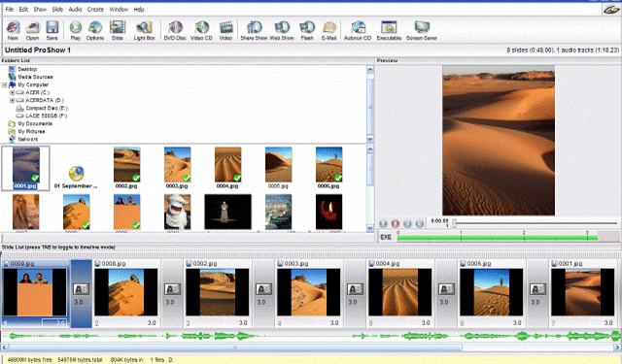The image size is (622, 364).
Task: Click the Slide toolbar icon
Action: [118, 30]
